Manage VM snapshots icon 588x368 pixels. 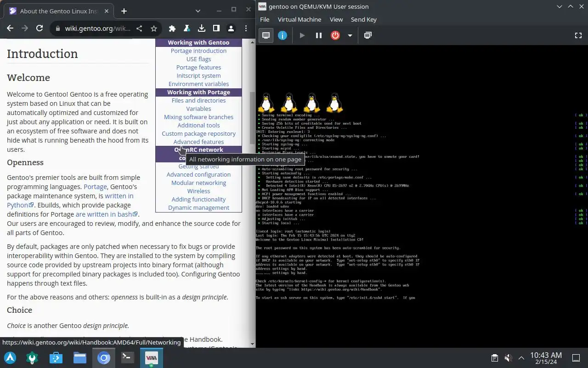(367, 35)
